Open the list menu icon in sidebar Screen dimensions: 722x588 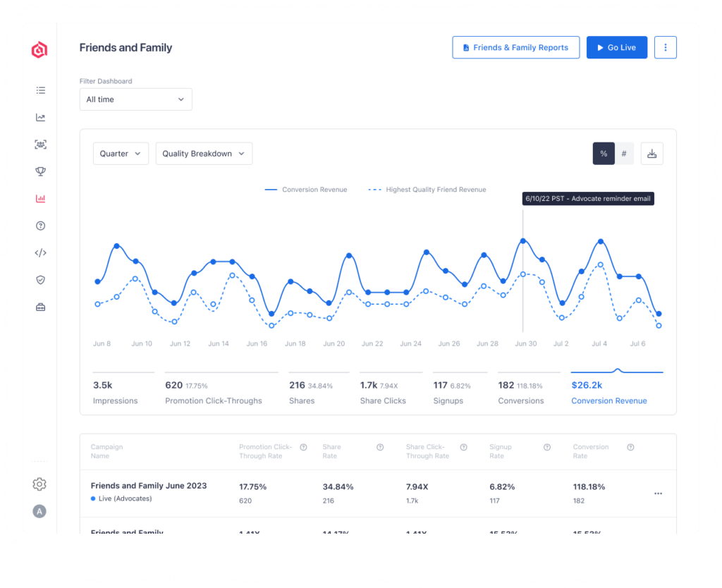(40, 90)
